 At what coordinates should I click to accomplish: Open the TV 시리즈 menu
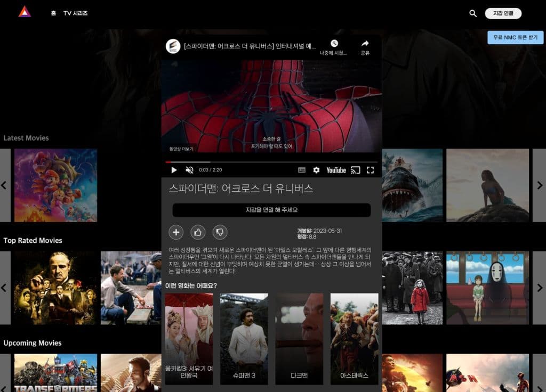pyautogui.click(x=76, y=13)
